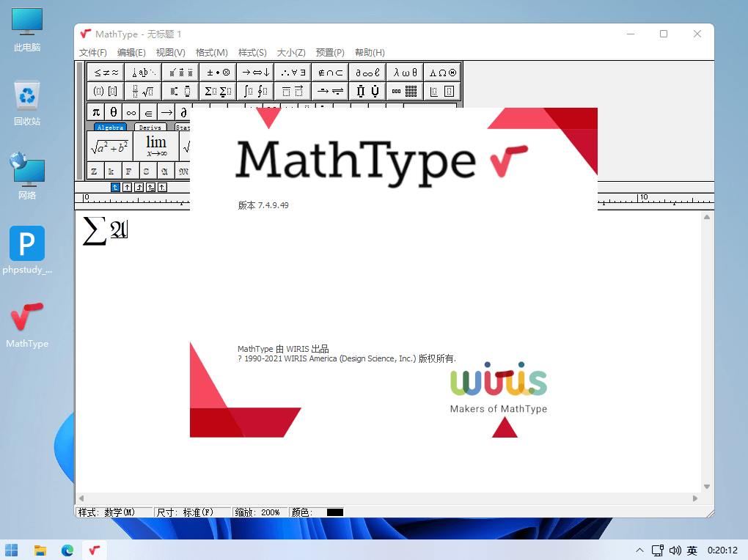Select the left-justified tab stop

pos(115,188)
